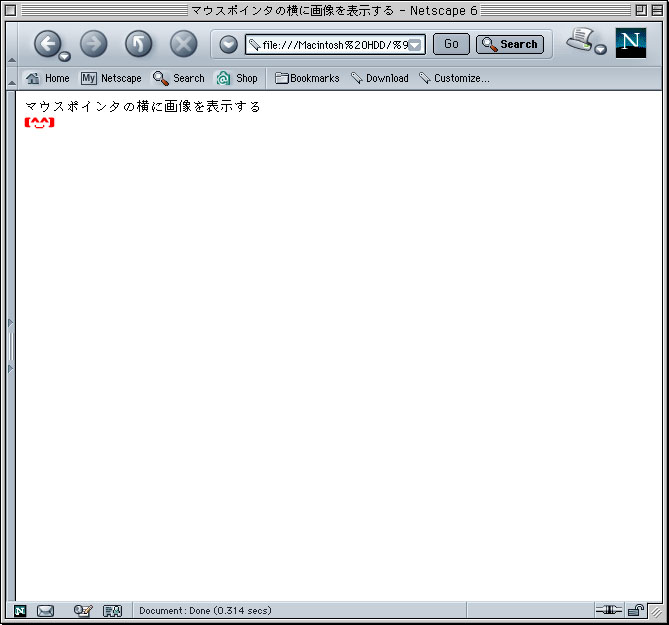Open Shop in the personal toolbar
Image resolution: width=669 pixels, height=625 pixels.
[x=237, y=78]
